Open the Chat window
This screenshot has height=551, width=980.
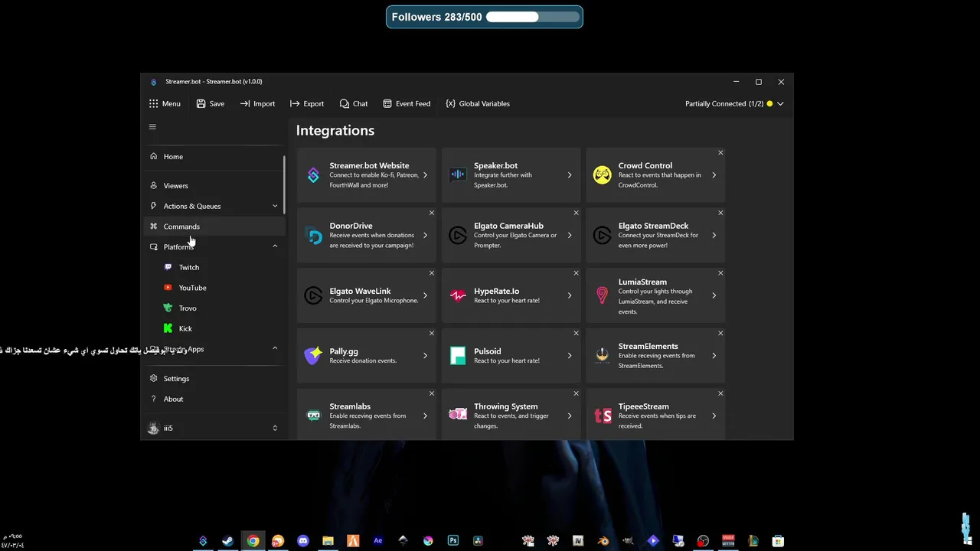coord(354,103)
